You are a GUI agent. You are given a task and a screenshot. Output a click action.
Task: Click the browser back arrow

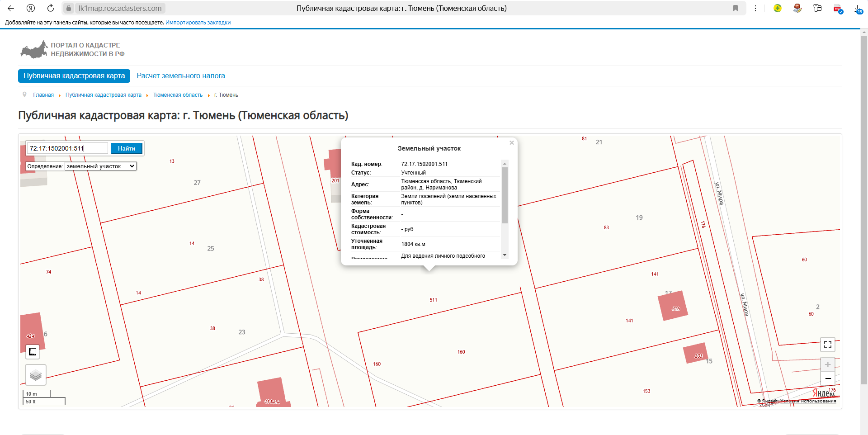(x=11, y=8)
